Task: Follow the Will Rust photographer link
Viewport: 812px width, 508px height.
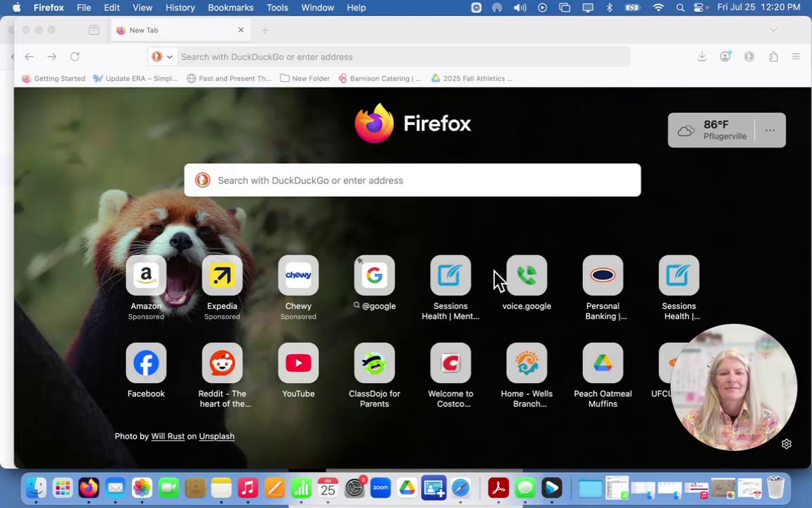Action: tap(168, 437)
